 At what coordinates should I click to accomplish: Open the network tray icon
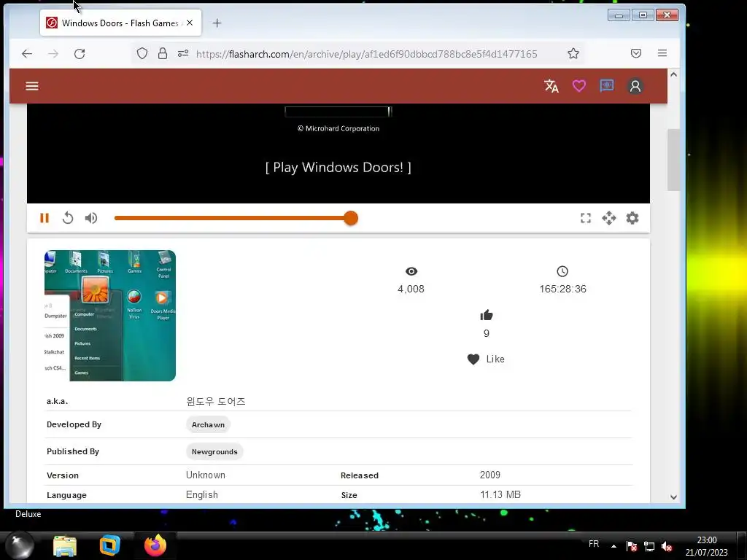click(x=649, y=546)
